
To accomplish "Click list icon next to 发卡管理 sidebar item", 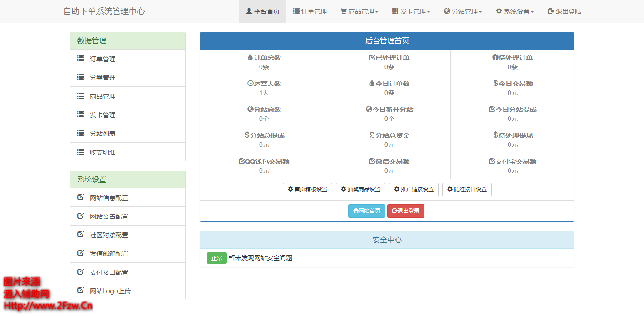I will point(80,115).
